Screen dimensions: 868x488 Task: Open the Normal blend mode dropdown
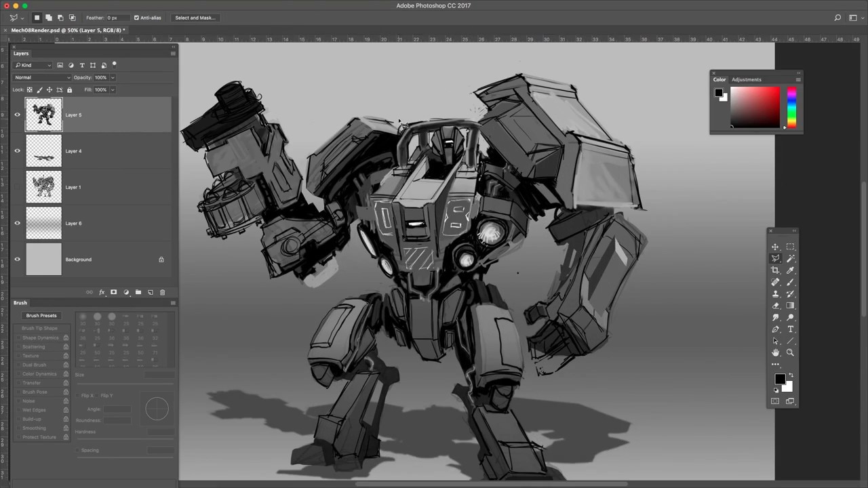coord(42,77)
